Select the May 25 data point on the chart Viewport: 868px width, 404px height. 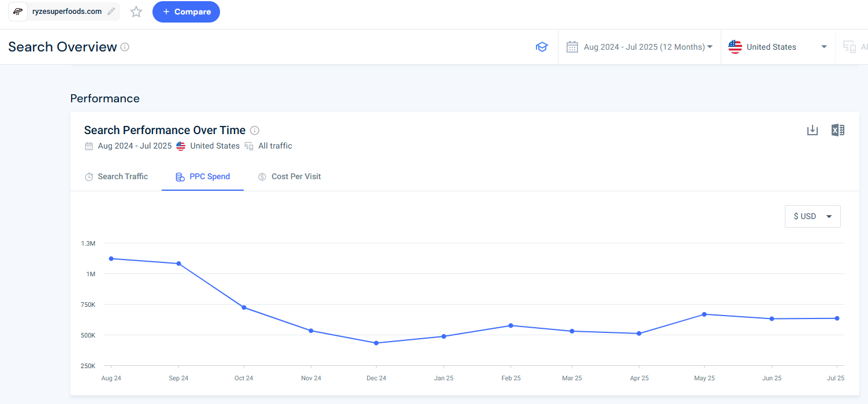click(x=704, y=314)
